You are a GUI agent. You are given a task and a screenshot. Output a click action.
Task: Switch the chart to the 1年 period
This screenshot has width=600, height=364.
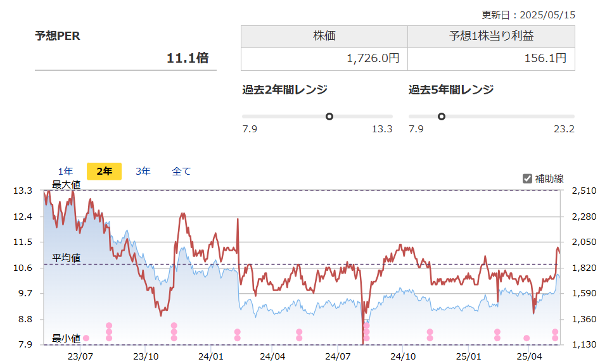tap(65, 171)
